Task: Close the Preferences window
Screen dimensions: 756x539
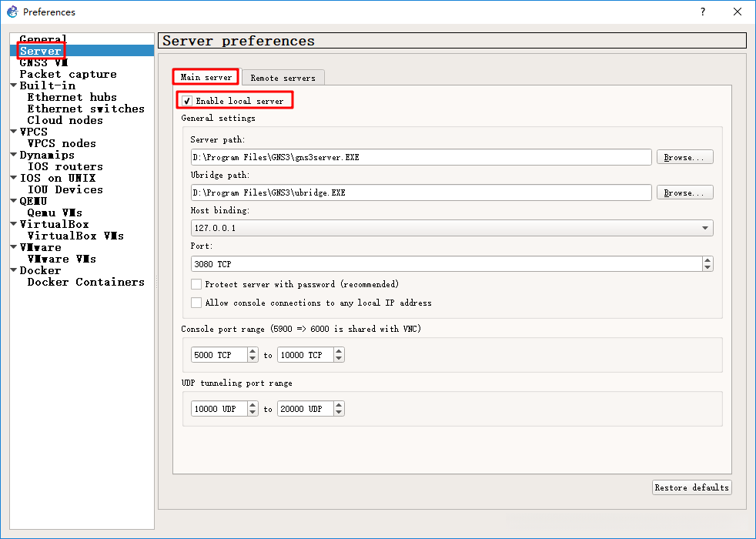Action: (x=738, y=12)
